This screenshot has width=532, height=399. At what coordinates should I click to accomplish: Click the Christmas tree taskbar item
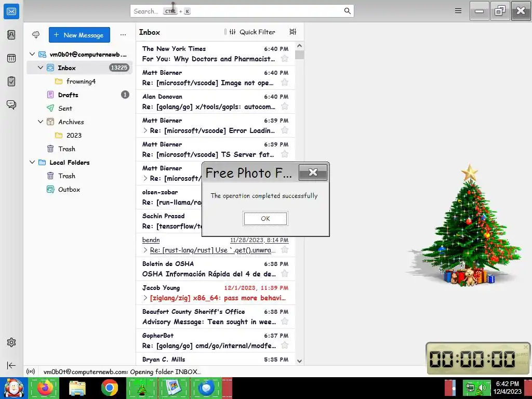point(142,388)
